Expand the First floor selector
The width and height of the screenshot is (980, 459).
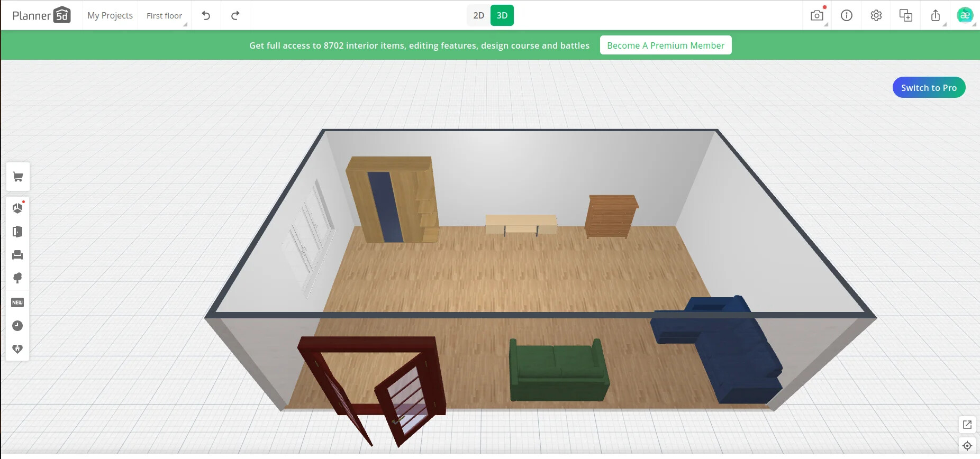(165, 15)
